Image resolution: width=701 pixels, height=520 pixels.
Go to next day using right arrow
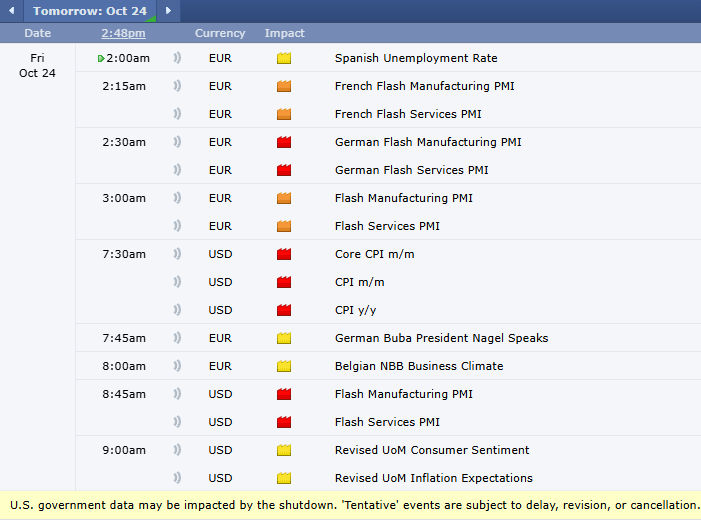point(168,11)
